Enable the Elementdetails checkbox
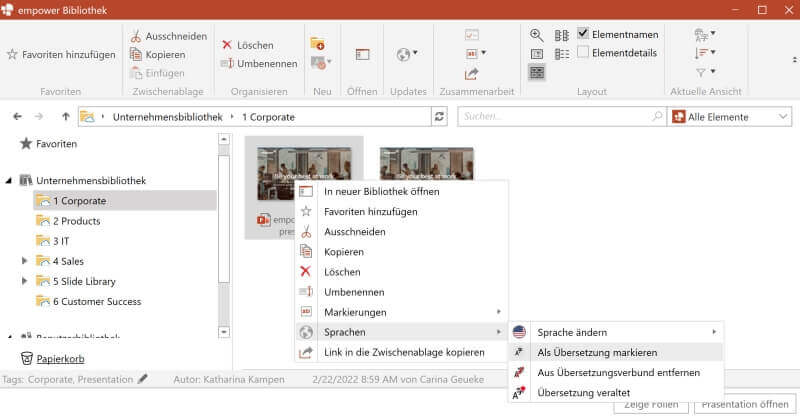This screenshot has width=800, height=417. click(584, 52)
